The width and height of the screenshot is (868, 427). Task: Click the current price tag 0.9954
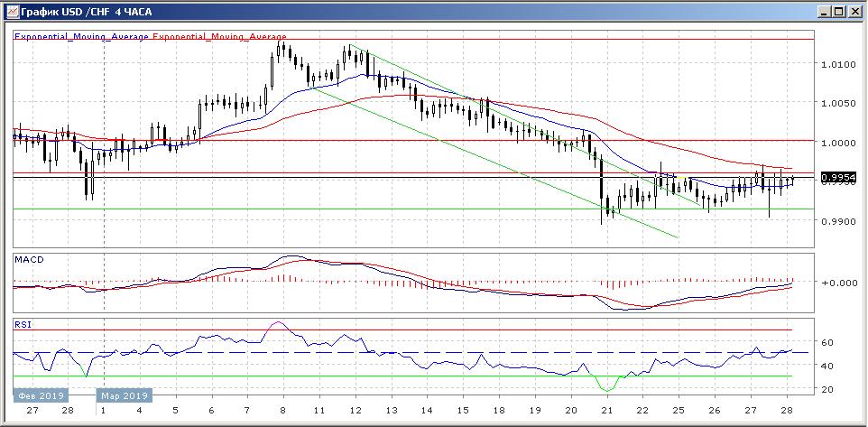pyautogui.click(x=837, y=179)
